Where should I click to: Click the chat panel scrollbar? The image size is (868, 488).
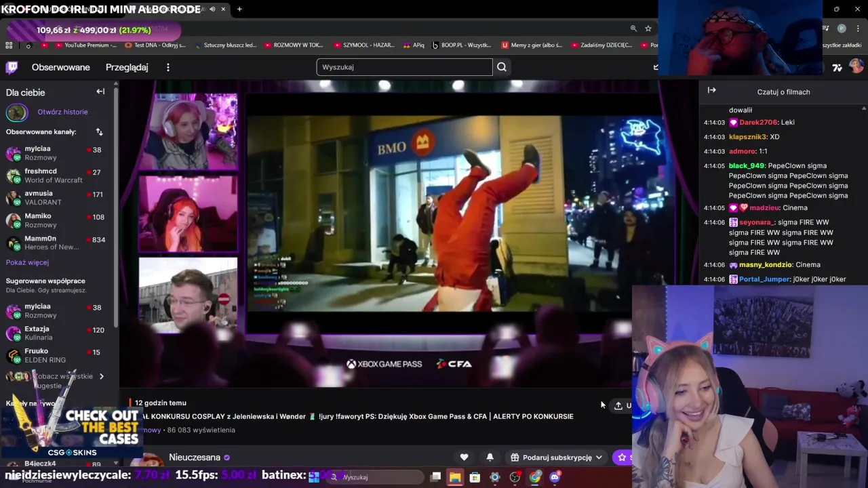(864, 195)
